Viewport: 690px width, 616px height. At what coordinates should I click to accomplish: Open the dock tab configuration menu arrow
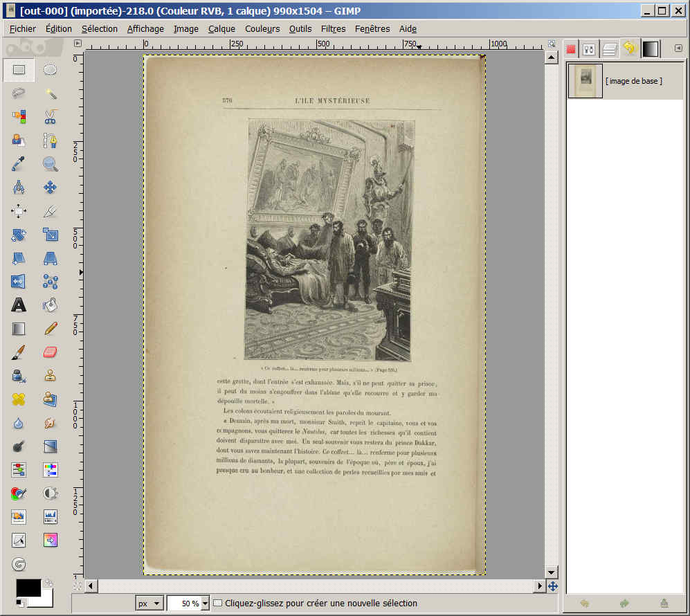678,48
